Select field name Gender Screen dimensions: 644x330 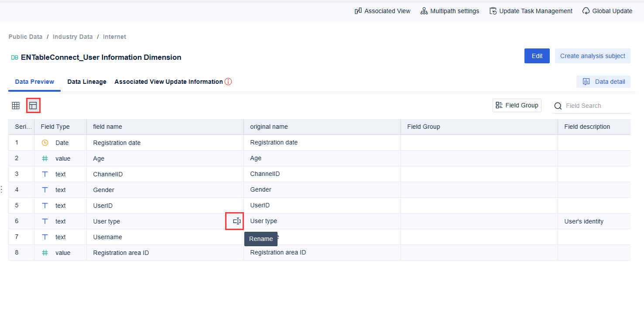pos(103,190)
